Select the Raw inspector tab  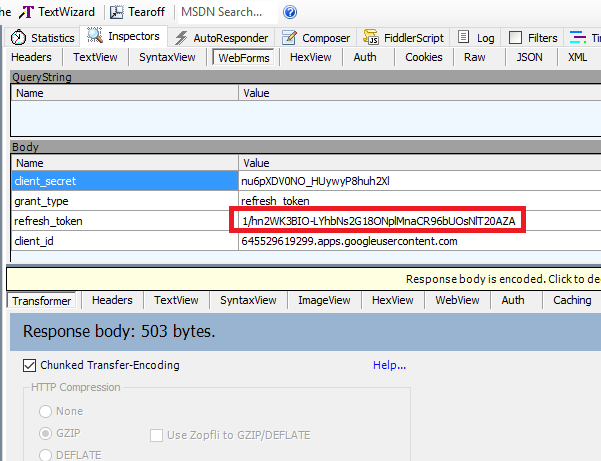(x=475, y=57)
